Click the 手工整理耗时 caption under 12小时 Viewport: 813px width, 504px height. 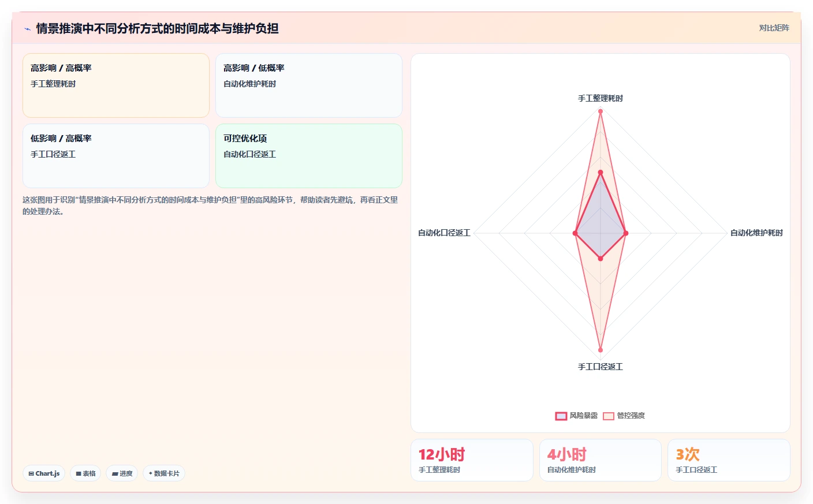pyautogui.click(x=439, y=470)
